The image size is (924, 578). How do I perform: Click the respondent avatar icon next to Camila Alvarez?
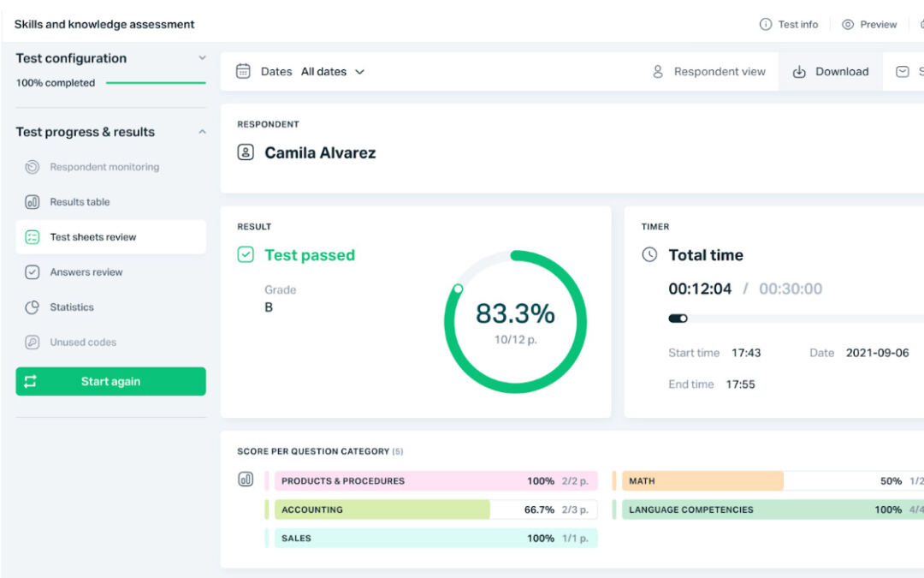[x=246, y=152]
